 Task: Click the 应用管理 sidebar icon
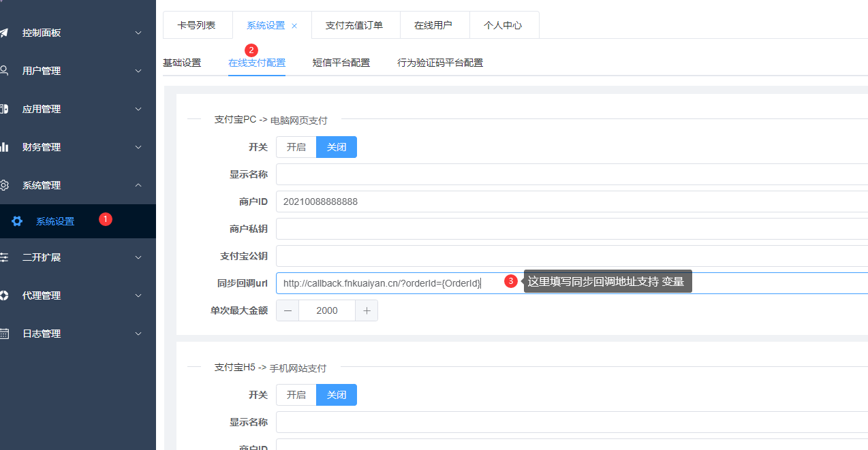(x=4, y=109)
